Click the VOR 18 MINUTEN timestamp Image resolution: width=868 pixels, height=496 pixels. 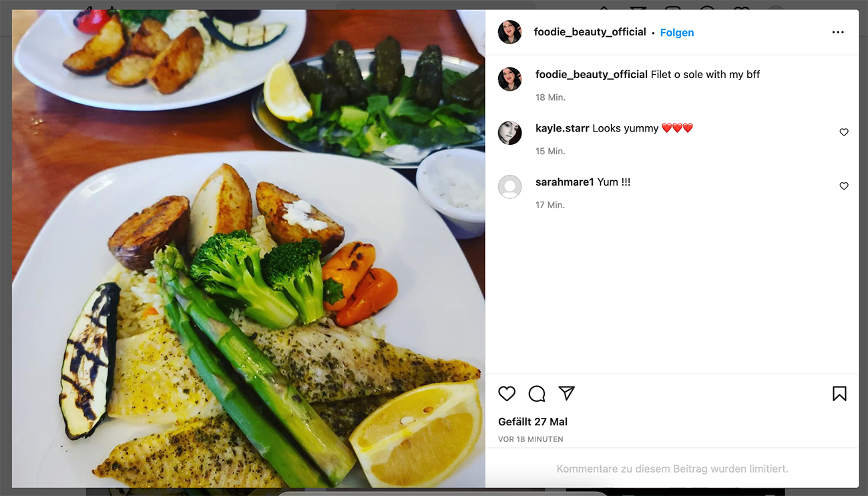click(x=531, y=439)
